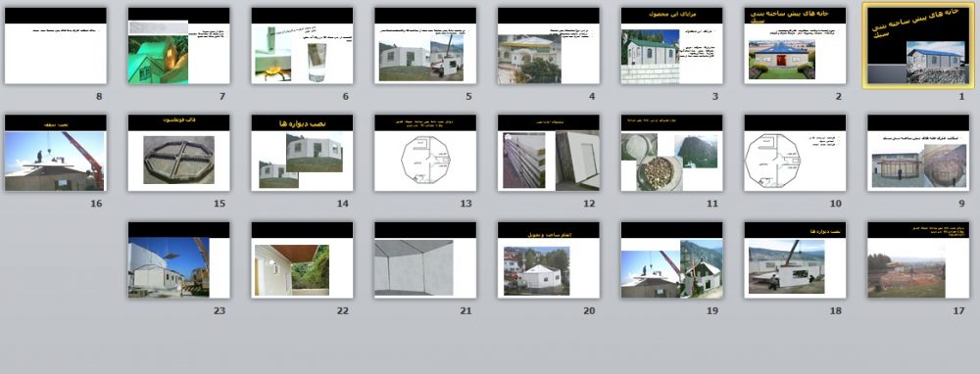Select slide 9 thumbnail
This screenshot has height=374, width=980.
point(918,153)
